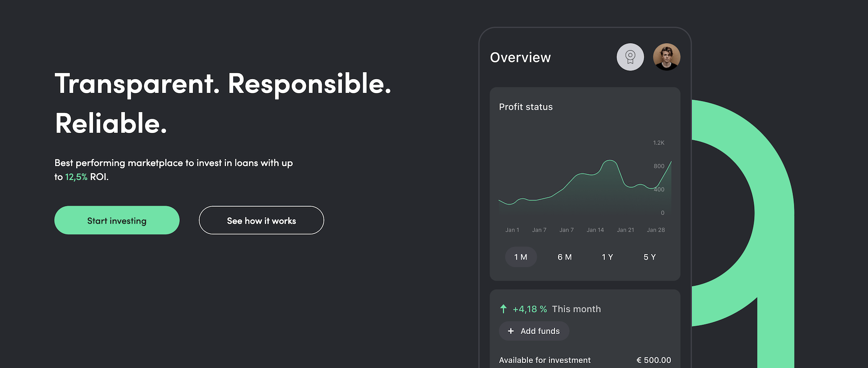The width and height of the screenshot is (868, 368).
Task: Click the green upward arrow icon
Action: 503,309
